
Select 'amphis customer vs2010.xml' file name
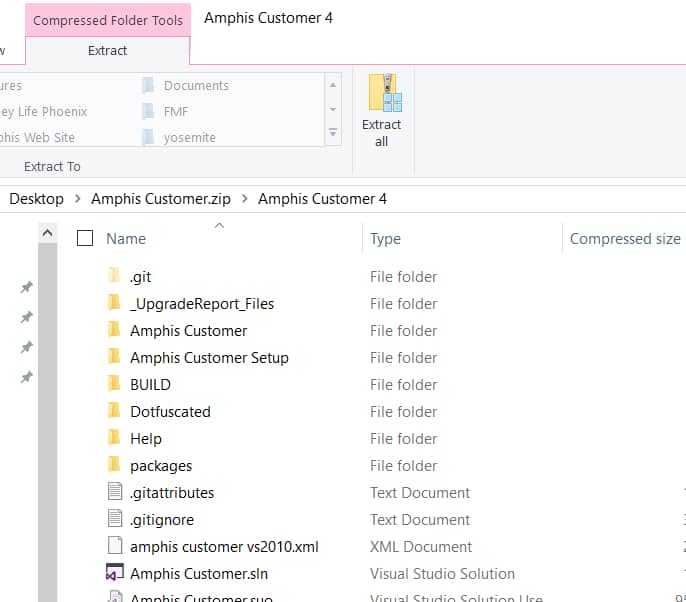224,547
